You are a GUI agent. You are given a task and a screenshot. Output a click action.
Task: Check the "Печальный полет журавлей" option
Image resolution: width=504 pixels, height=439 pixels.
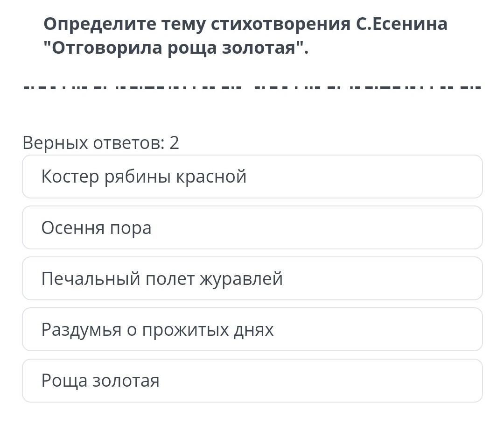click(252, 278)
